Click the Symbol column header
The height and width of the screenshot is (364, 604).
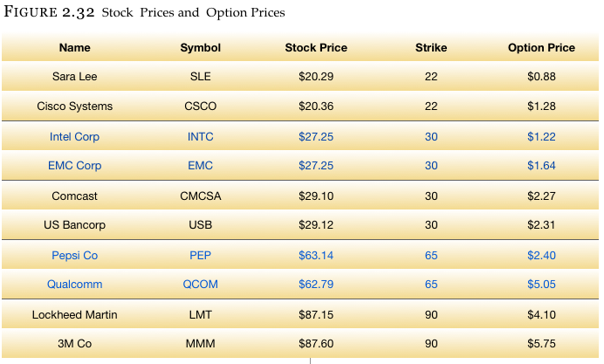click(x=200, y=48)
